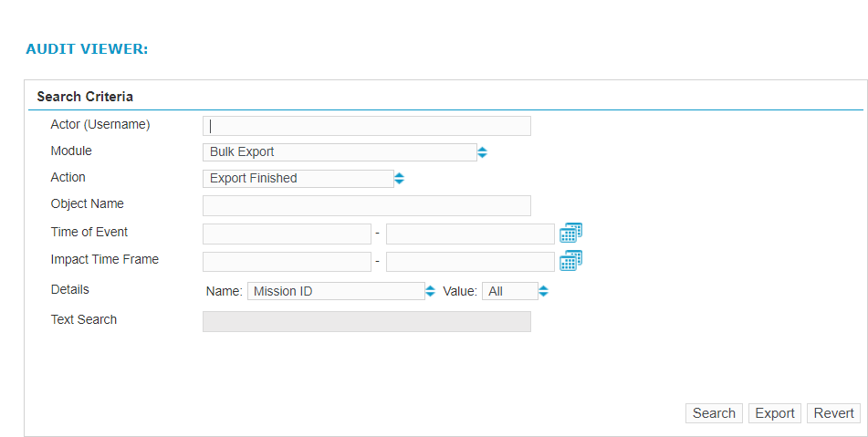The height and width of the screenshot is (437, 868).
Task: Click the Details Value spinner arrows
Action: coord(544,292)
